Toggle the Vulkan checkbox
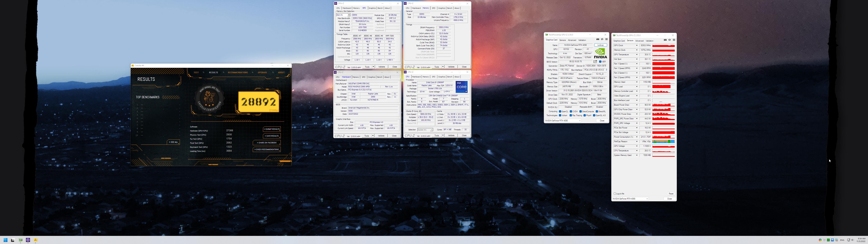 [x=560, y=115]
